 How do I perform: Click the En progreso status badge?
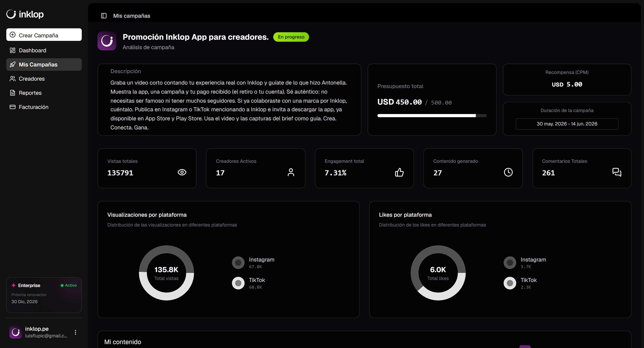(291, 37)
